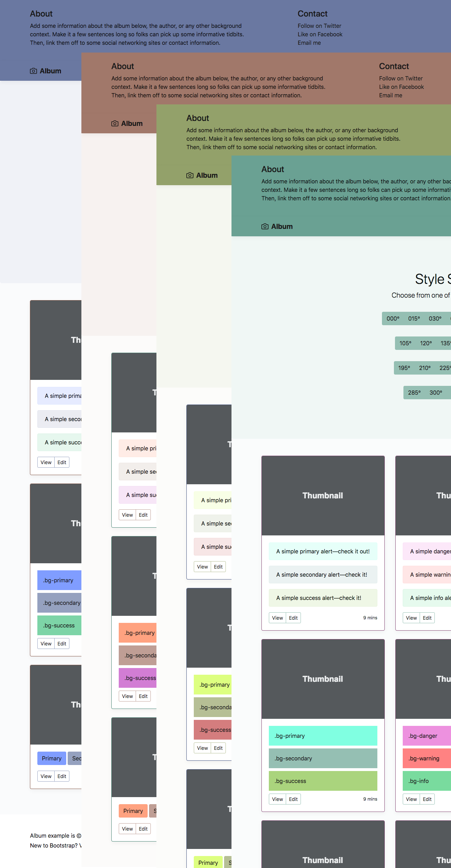451x868 pixels.
Task: Click the aqua .bg-primary swatch on teal page
Action: click(x=323, y=736)
